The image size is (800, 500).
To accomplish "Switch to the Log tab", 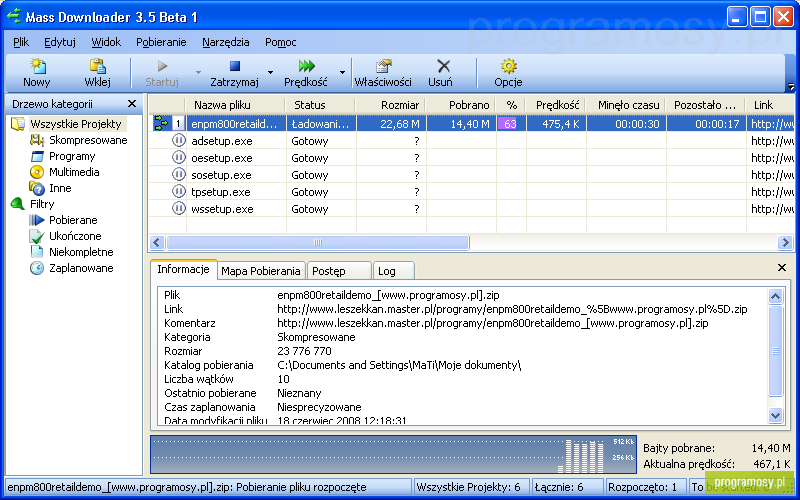I will coord(393,271).
